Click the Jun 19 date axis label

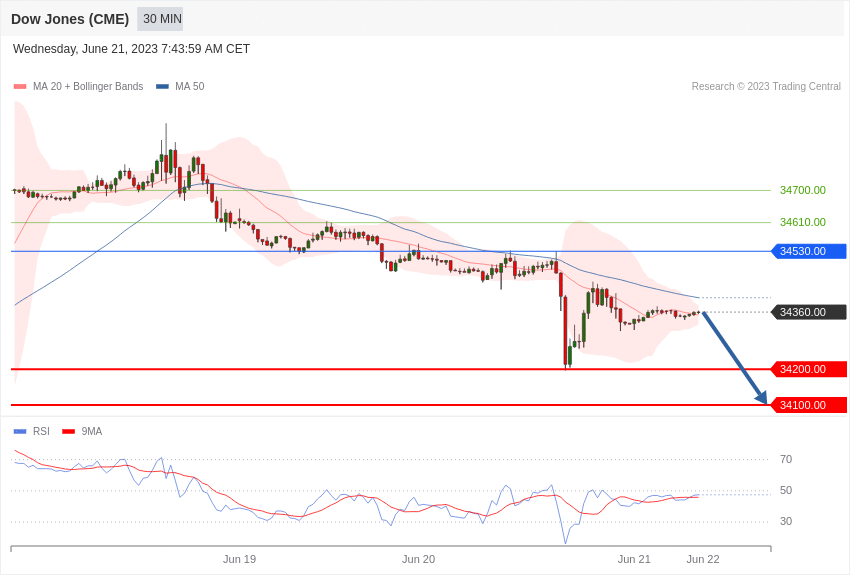[x=239, y=559]
